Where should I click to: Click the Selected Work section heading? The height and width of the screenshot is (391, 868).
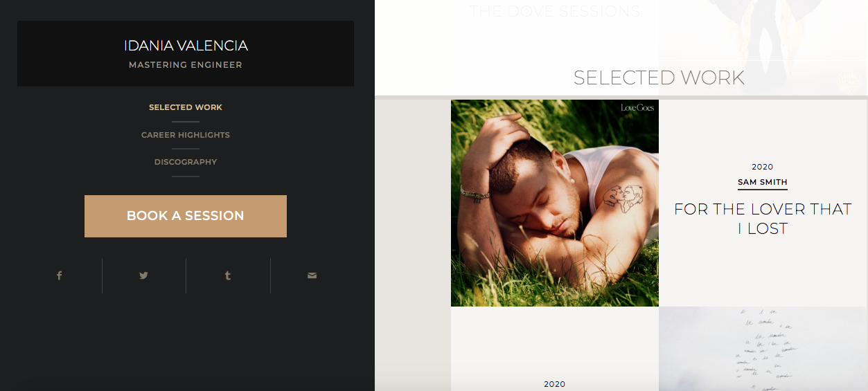659,78
